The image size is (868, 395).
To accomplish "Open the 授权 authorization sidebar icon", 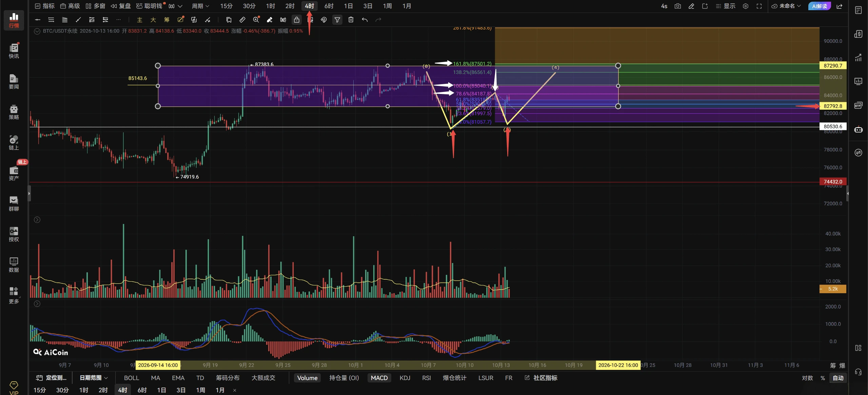I will click(x=14, y=234).
